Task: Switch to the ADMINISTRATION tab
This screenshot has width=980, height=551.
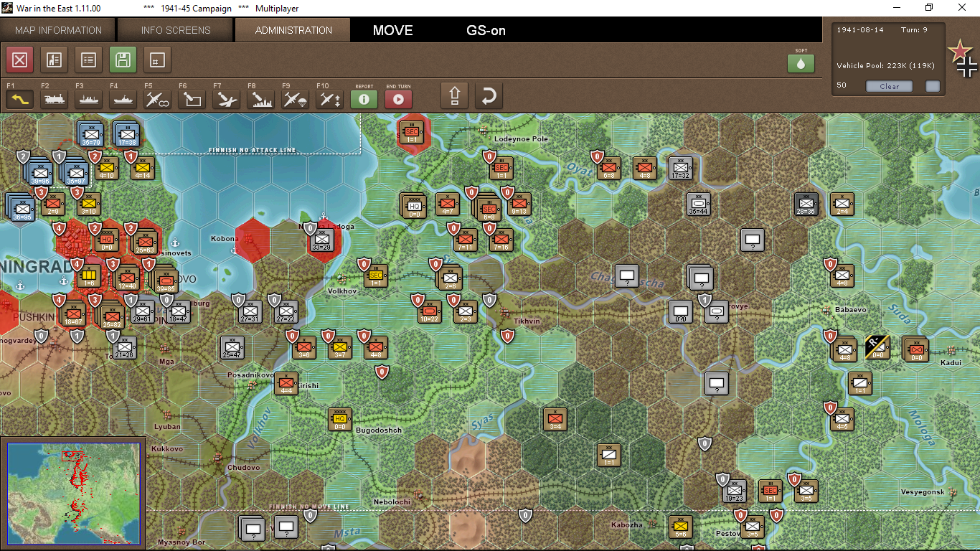Action: (x=293, y=30)
